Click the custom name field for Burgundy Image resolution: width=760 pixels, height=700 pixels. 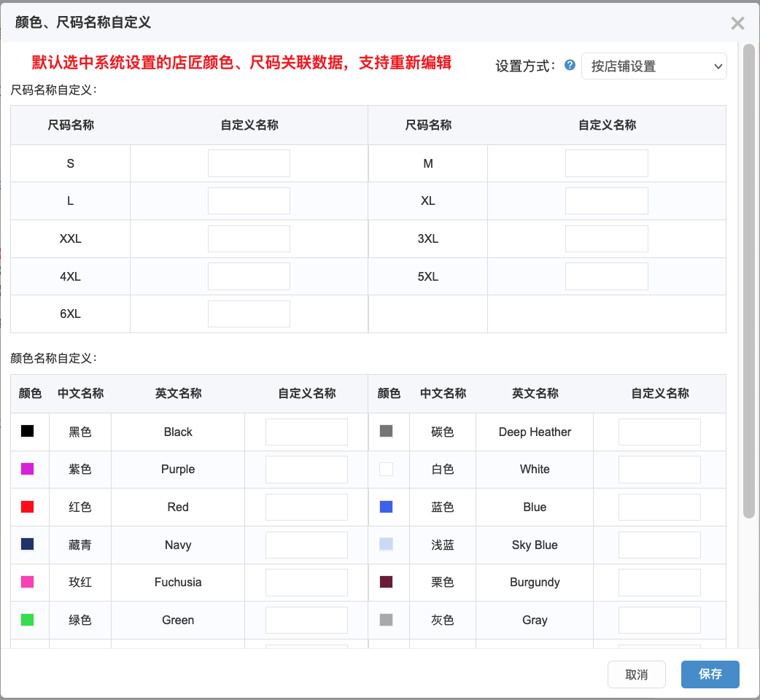click(x=659, y=583)
